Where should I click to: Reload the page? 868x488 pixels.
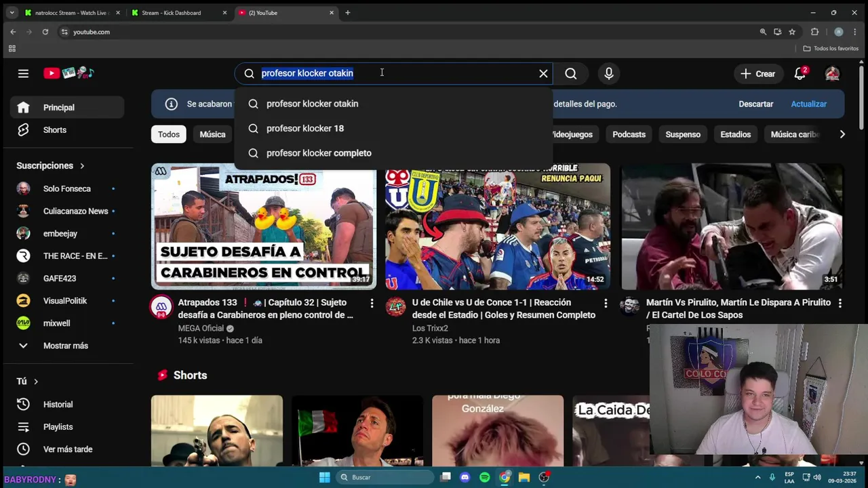coord(45,32)
